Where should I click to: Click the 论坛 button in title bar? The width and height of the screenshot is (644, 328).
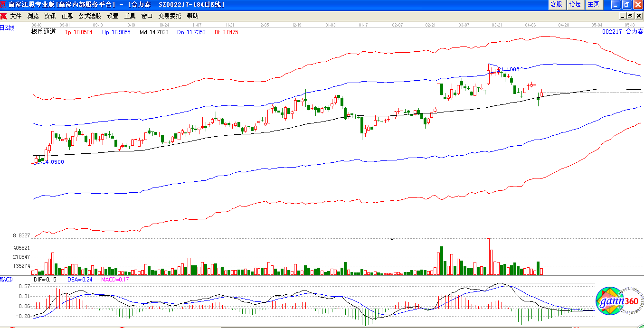[x=575, y=4]
